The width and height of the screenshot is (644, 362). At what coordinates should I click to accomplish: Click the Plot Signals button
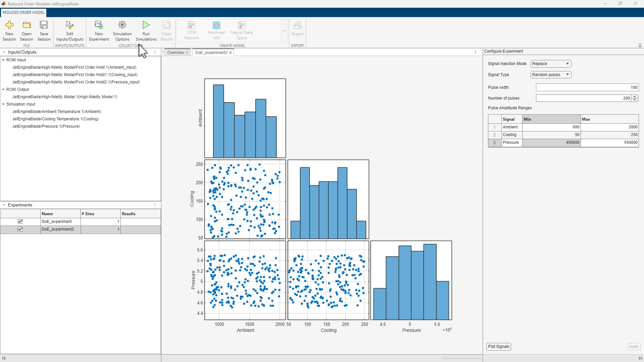point(498,346)
